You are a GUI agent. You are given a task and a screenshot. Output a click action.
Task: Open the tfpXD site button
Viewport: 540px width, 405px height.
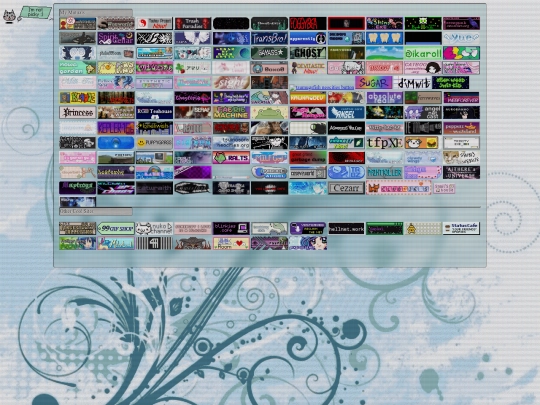(385, 143)
